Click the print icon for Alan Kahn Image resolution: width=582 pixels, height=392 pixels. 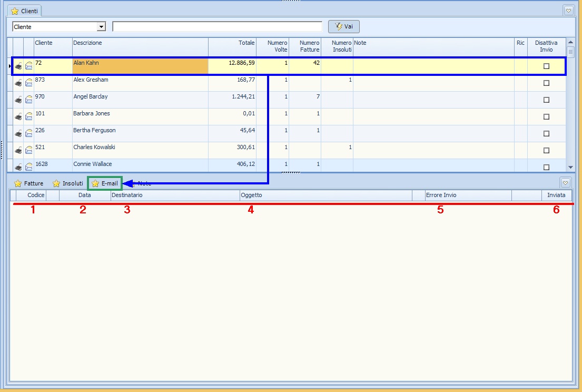click(18, 66)
